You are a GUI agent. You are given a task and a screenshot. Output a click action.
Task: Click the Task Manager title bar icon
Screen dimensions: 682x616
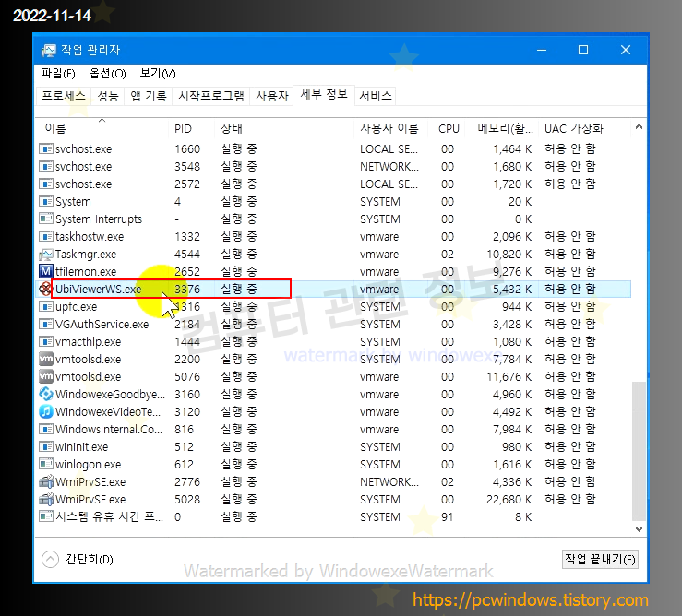point(48,51)
